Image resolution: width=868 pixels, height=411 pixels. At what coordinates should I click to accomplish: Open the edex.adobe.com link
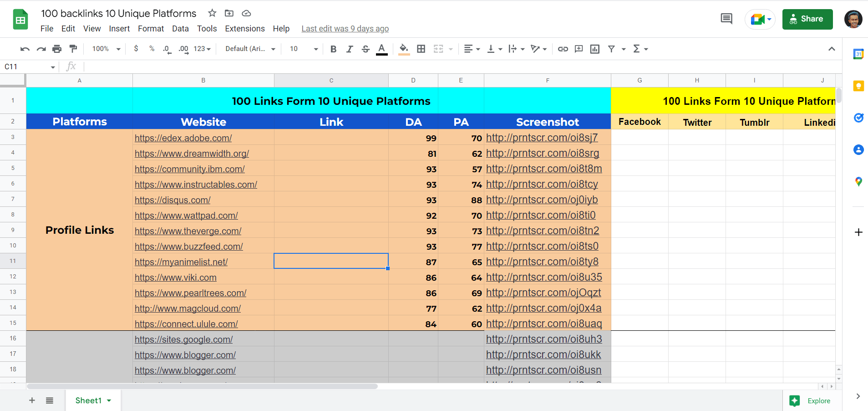pyautogui.click(x=183, y=138)
